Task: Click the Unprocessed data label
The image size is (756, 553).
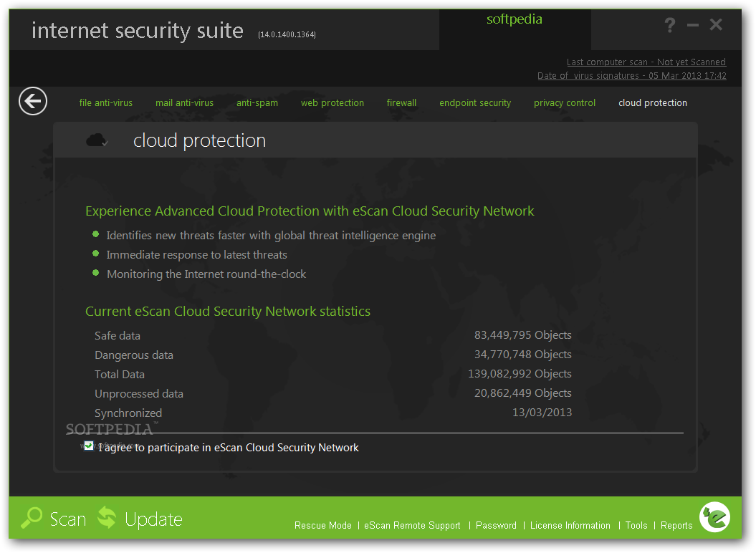Action: point(138,393)
